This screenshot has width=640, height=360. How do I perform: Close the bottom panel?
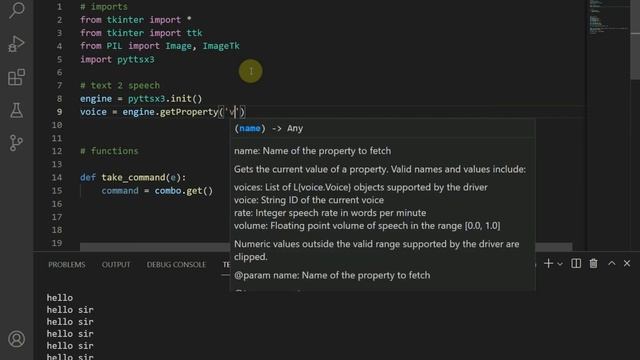[627, 264]
